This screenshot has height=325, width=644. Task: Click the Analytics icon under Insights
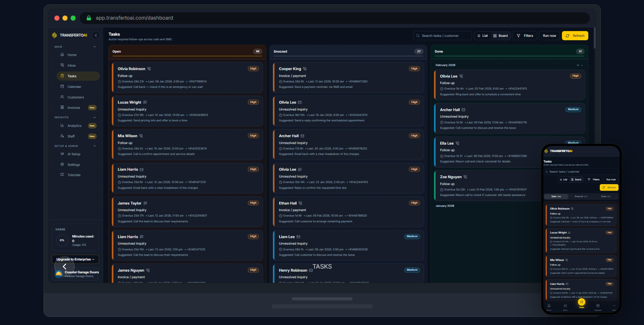coord(62,125)
